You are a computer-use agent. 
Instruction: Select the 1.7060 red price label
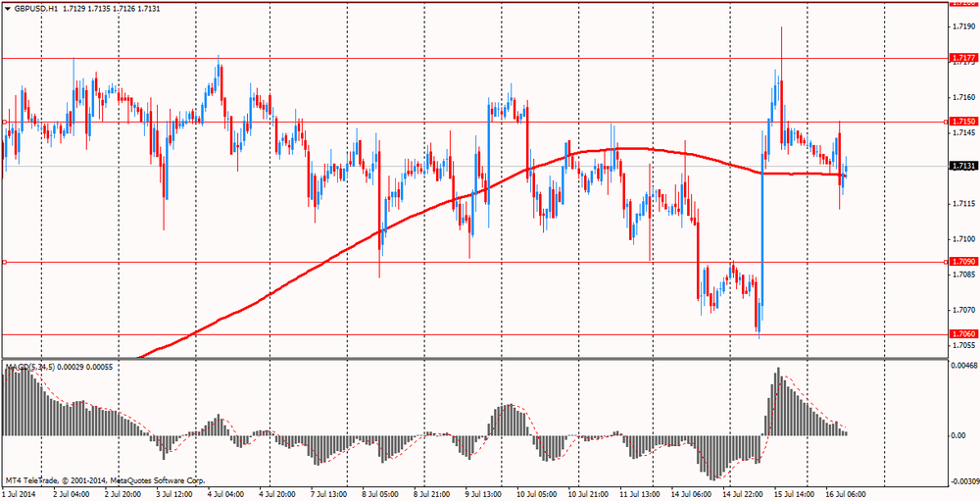(960, 334)
